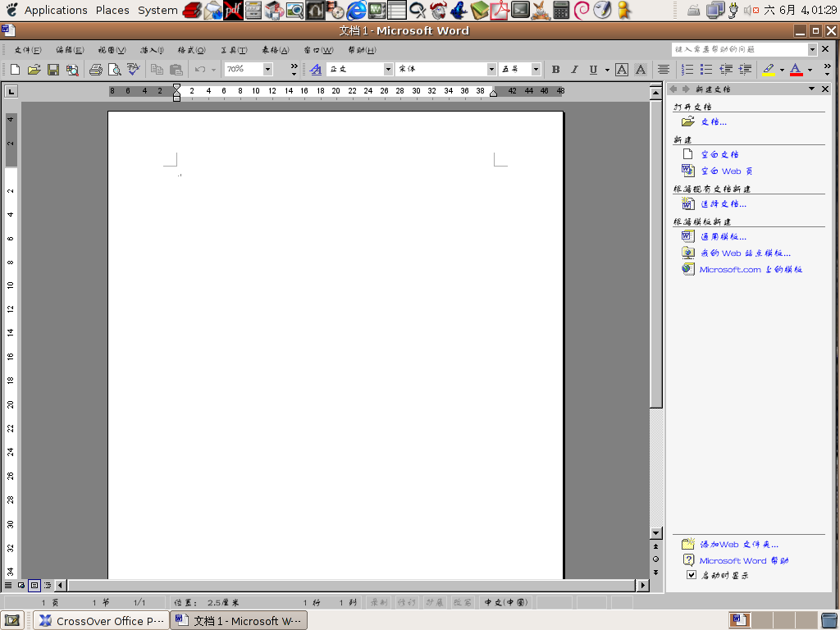Print the document using the printer icon
The height and width of the screenshot is (630, 840).
(96, 69)
